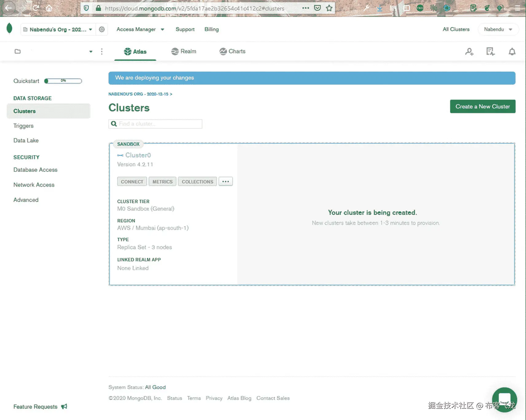The width and height of the screenshot is (526, 420).
Task: Go to the browser home page icon
Action: (49, 8)
